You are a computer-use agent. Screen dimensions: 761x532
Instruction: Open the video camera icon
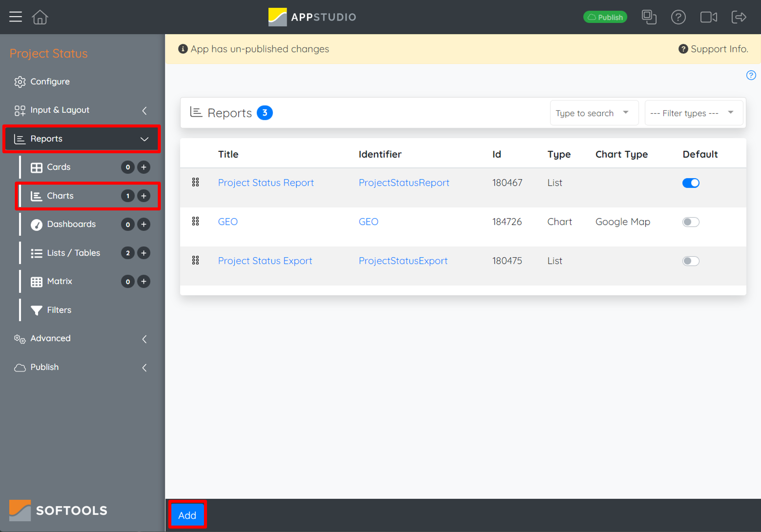tap(709, 17)
